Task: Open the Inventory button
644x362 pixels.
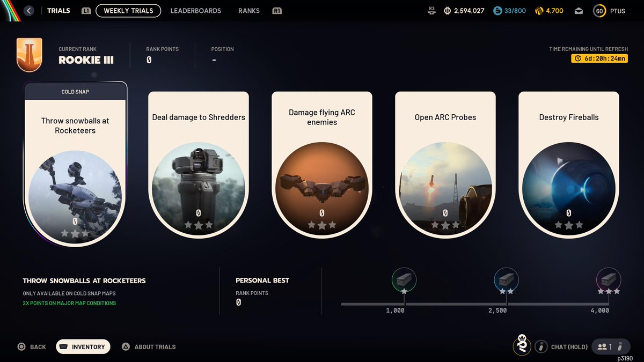Action: pyautogui.click(x=83, y=347)
